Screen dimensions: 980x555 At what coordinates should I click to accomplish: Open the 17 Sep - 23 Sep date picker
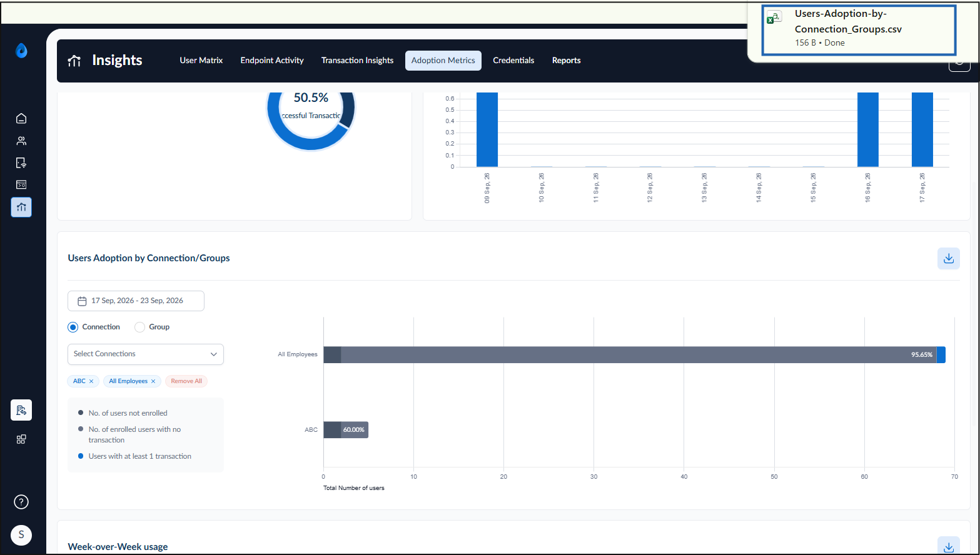click(136, 301)
